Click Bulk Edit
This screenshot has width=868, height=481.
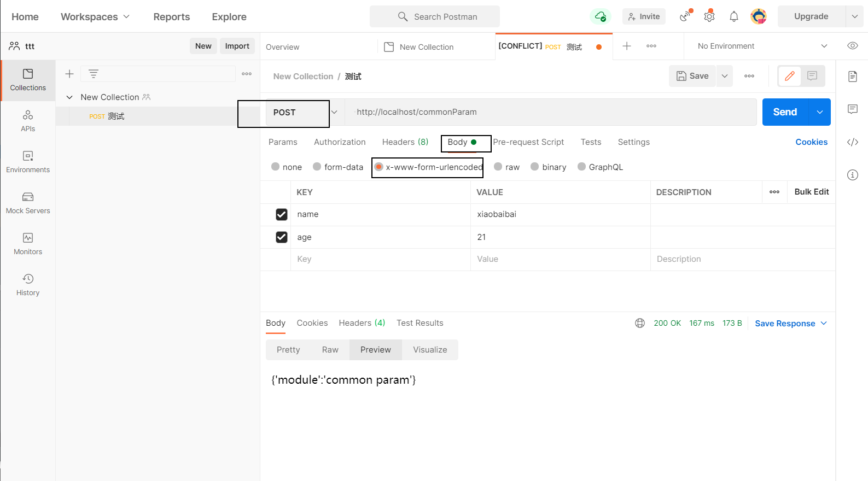(x=812, y=192)
